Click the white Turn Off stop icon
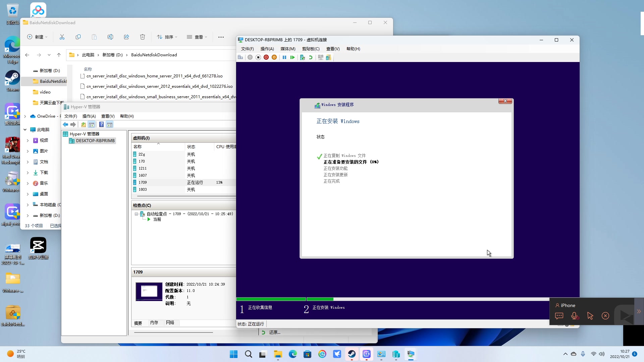The width and height of the screenshot is (644, 362). point(258,57)
